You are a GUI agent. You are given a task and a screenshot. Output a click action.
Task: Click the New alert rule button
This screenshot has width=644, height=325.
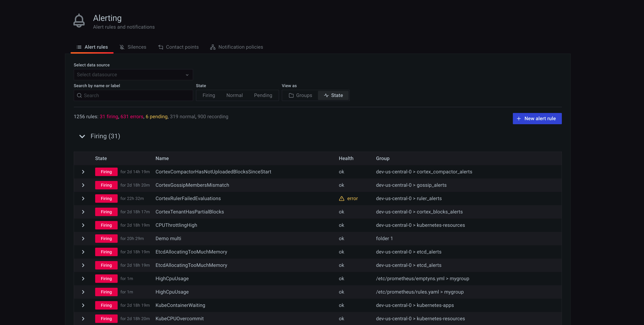(537, 119)
